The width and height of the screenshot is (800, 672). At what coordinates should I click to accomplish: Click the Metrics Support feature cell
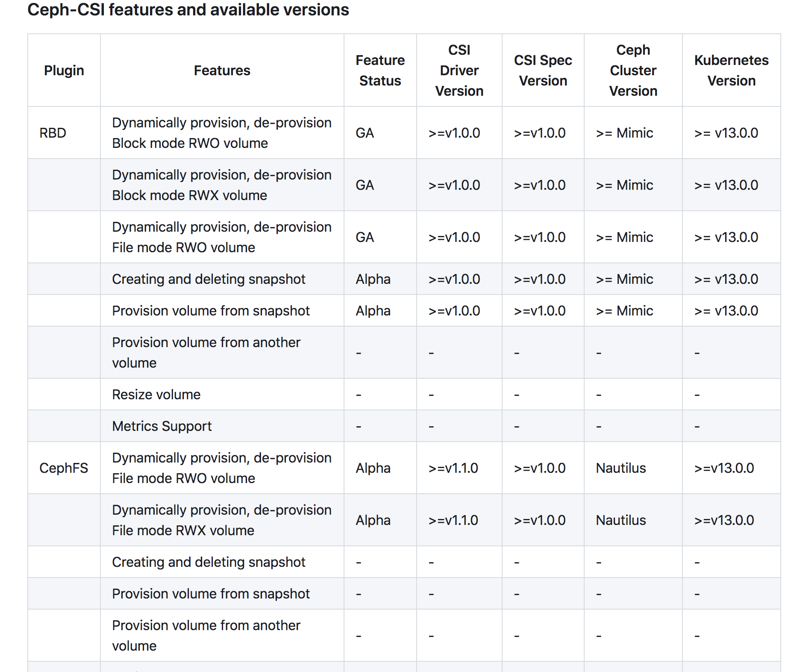(x=162, y=426)
